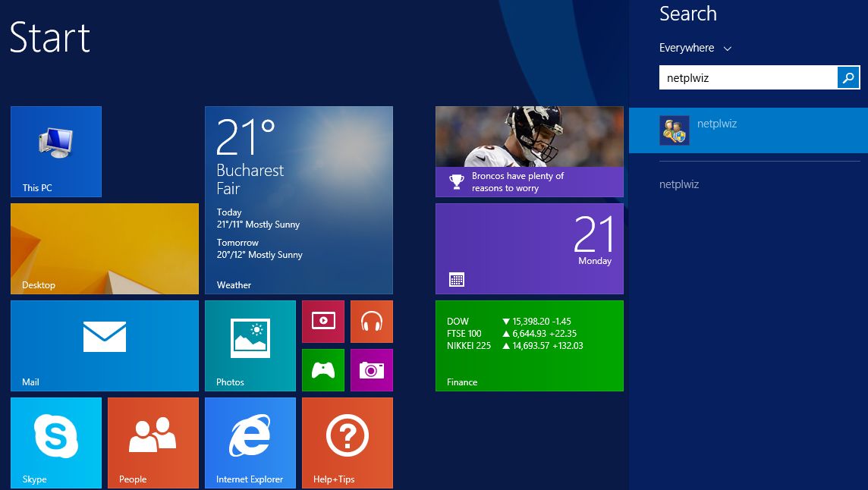
Task: Open the orange Music headphones tile
Action: [x=372, y=322]
